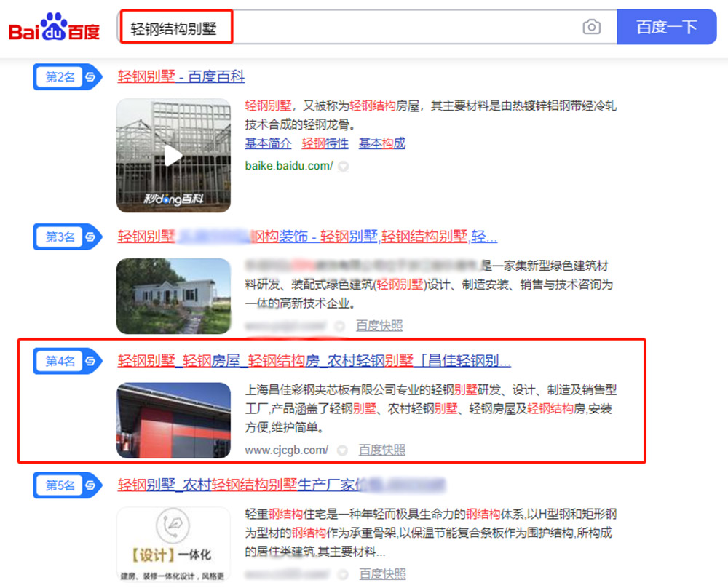Click the snapshot circle icon beside baike.baidu.com

click(x=342, y=166)
